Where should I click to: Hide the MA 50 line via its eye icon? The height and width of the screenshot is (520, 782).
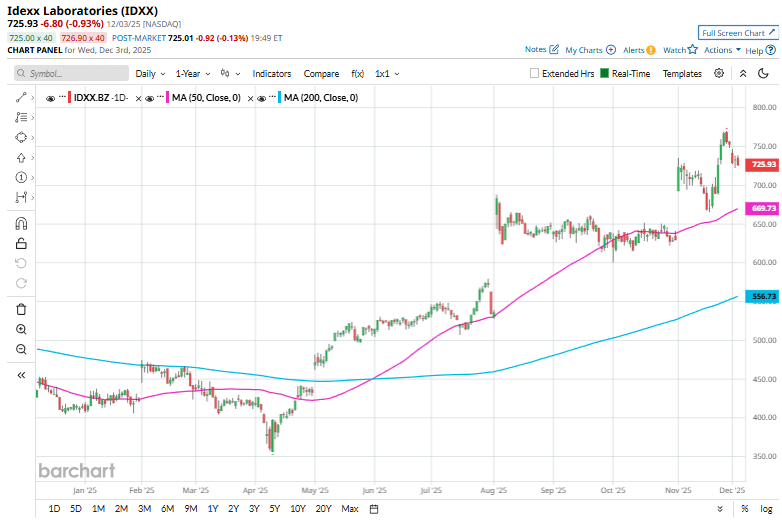(x=151, y=97)
